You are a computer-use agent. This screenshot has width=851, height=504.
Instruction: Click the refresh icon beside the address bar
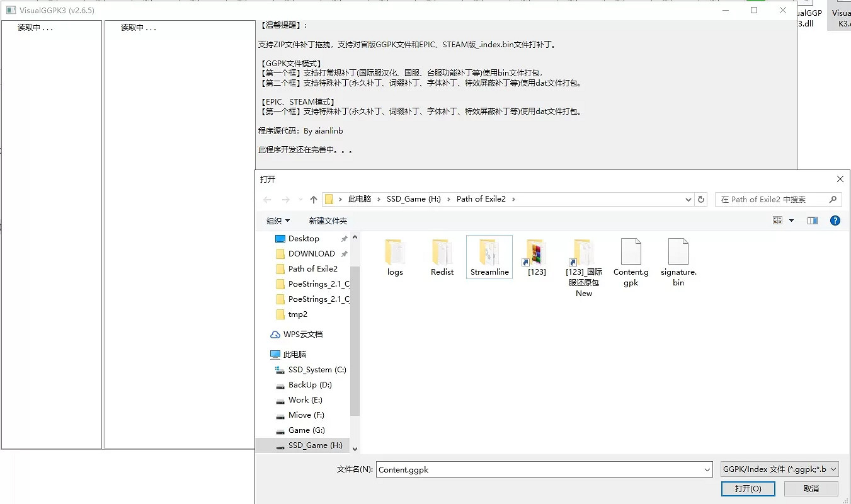point(701,198)
